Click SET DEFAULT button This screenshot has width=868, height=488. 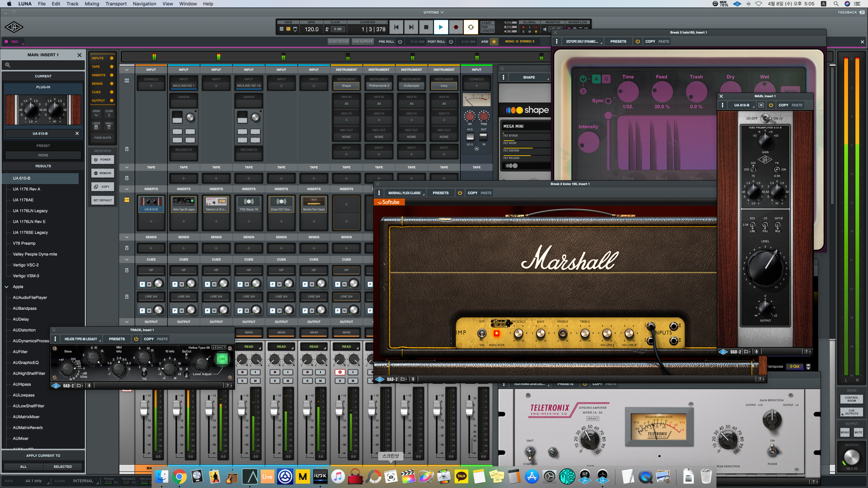(x=102, y=200)
